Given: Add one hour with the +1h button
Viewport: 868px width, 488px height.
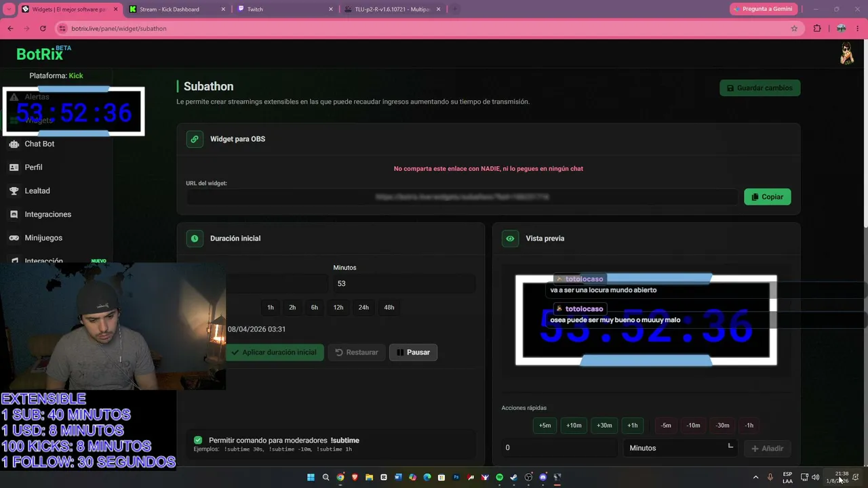Looking at the screenshot, I should point(633,426).
